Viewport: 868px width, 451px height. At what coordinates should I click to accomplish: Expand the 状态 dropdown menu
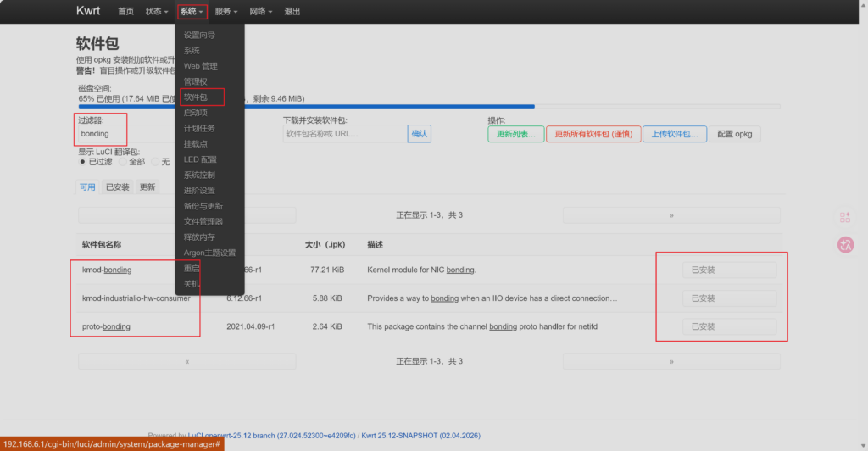pos(157,12)
